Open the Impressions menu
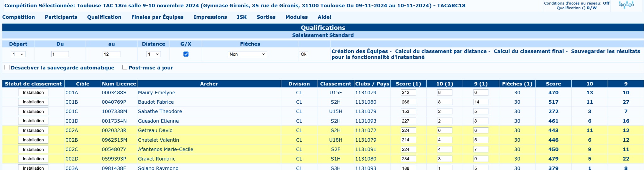This screenshot has width=644, height=170. coord(210,17)
